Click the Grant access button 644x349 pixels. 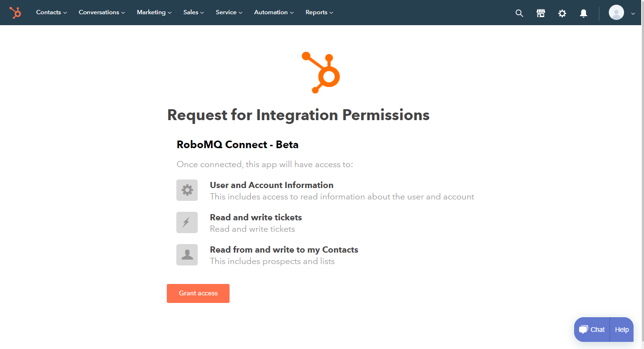[198, 293]
